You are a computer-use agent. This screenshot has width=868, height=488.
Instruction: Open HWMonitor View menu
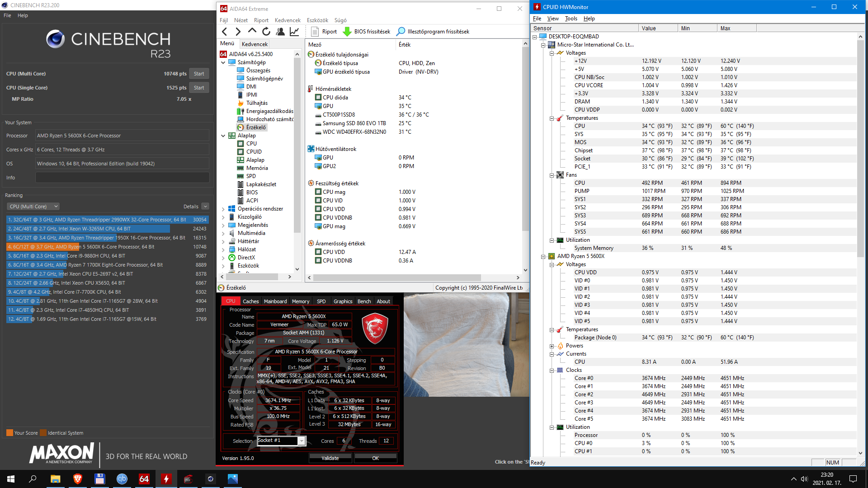click(x=553, y=19)
